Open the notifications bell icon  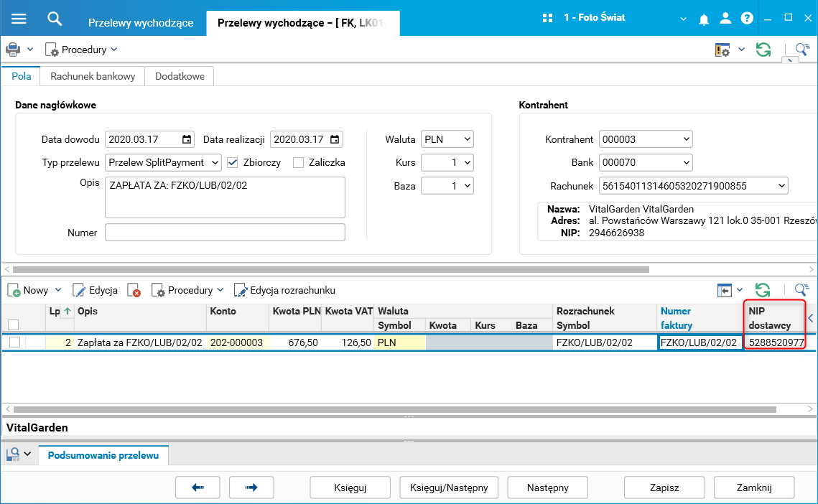704,19
